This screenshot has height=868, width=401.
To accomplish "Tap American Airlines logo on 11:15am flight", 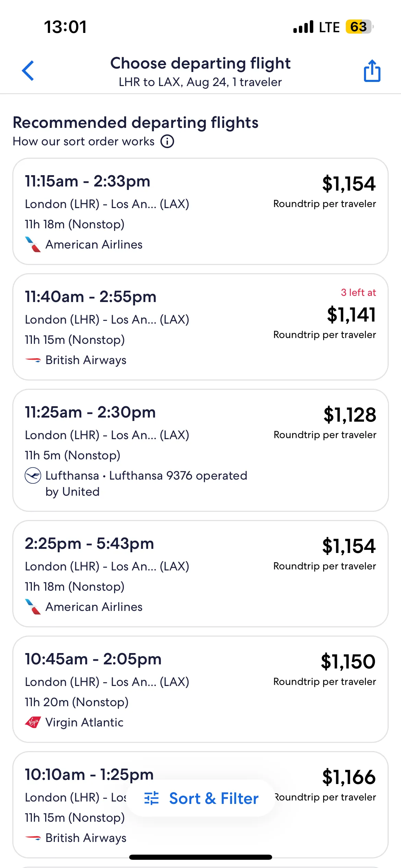I will pos(33,244).
